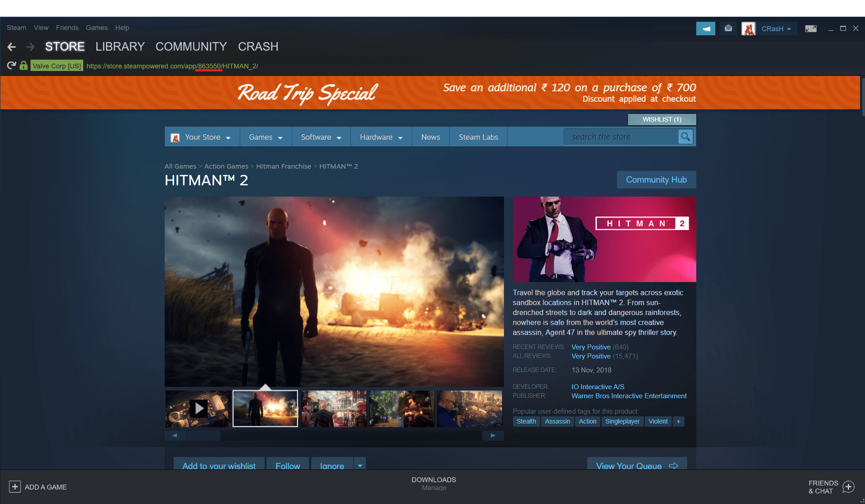This screenshot has width=865, height=504.
Task: Open recent reviews Very Positive (640)
Action: pyautogui.click(x=600, y=347)
